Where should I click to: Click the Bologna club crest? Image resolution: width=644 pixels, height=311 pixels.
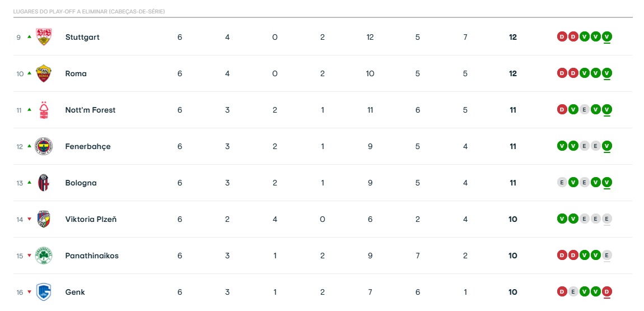(x=44, y=183)
